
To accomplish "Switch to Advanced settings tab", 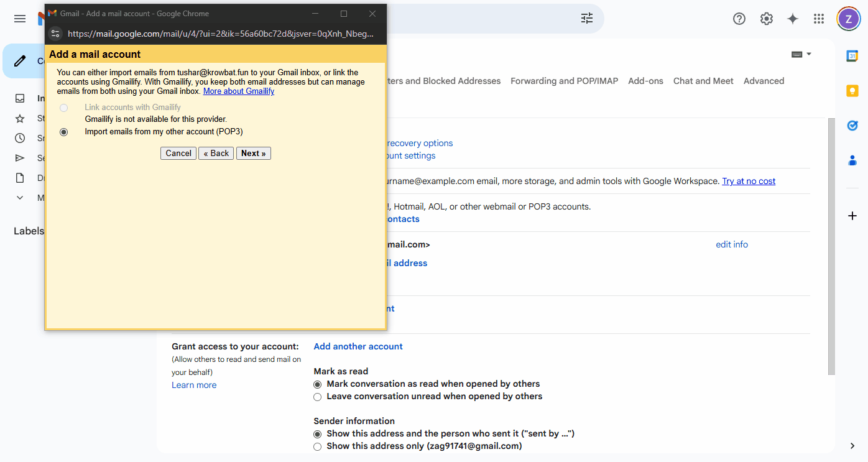I will click(x=764, y=81).
